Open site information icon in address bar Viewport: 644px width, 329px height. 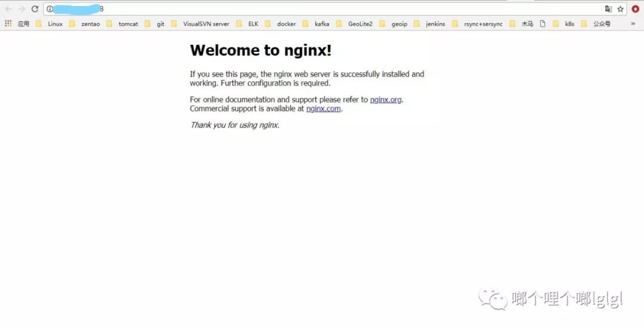pyautogui.click(x=49, y=9)
